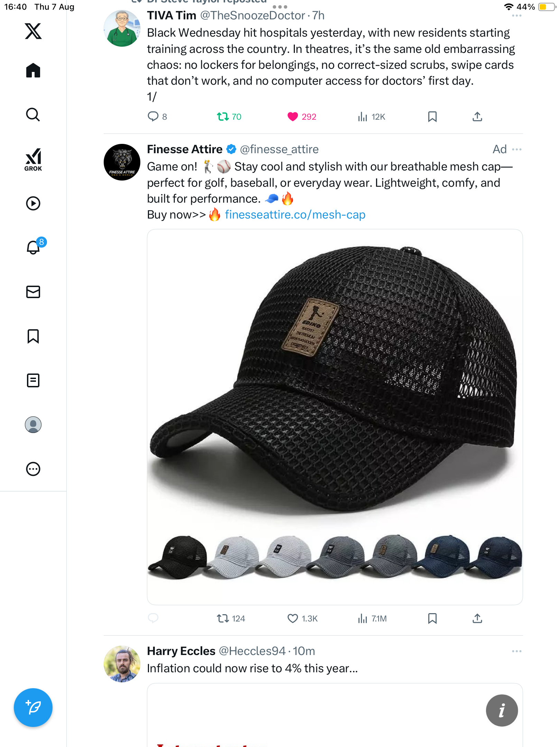
Task: Bookmark the Finesse Attire ad
Action: 432,618
